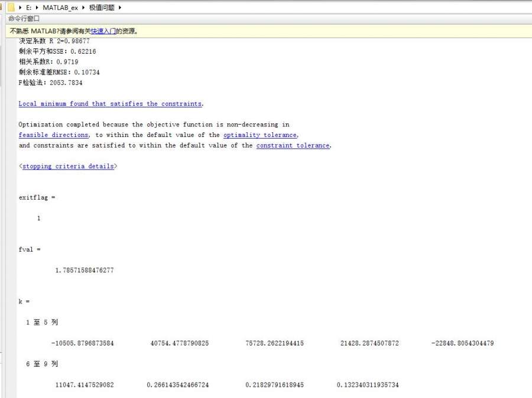Click the 'fval =' output label

coord(30,250)
